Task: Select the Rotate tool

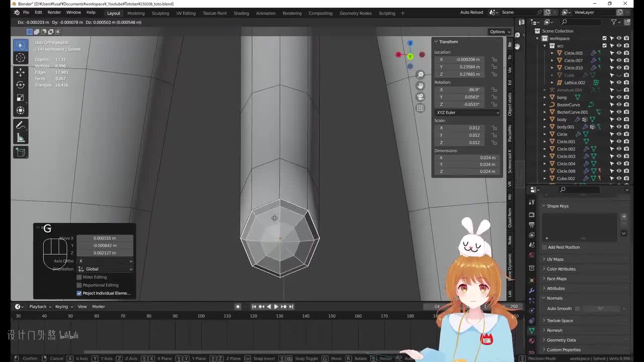Action: (x=21, y=84)
